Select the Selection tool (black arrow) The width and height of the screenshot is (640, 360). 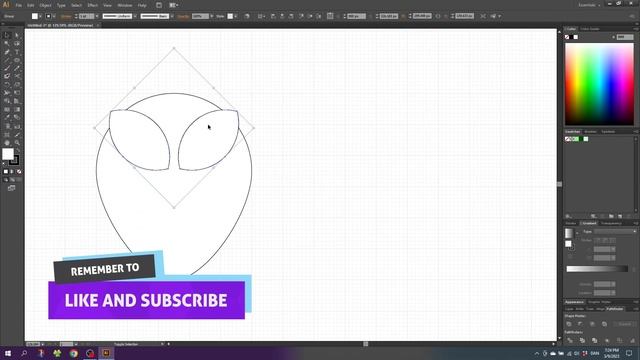click(x=7, y=35)
